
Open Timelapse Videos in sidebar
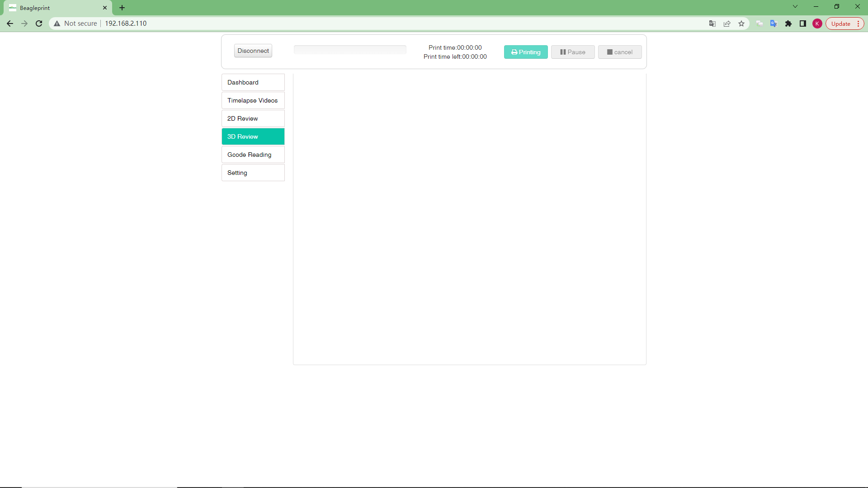[x=253, y=100]
